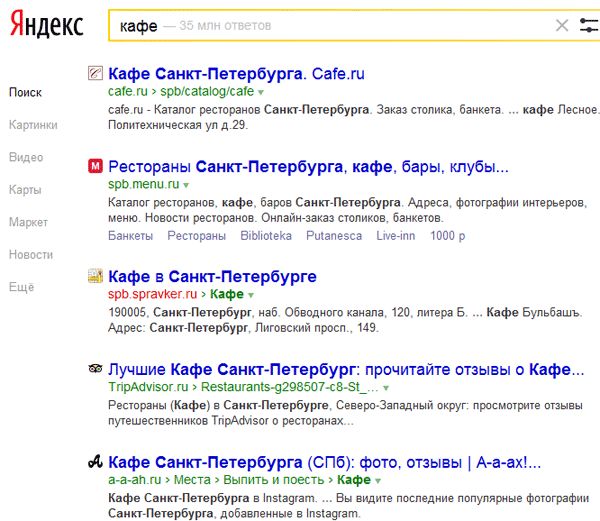600x521 pixels.
Task: Click the TripAdvisor.ru domain link
Action: (148, 387)
